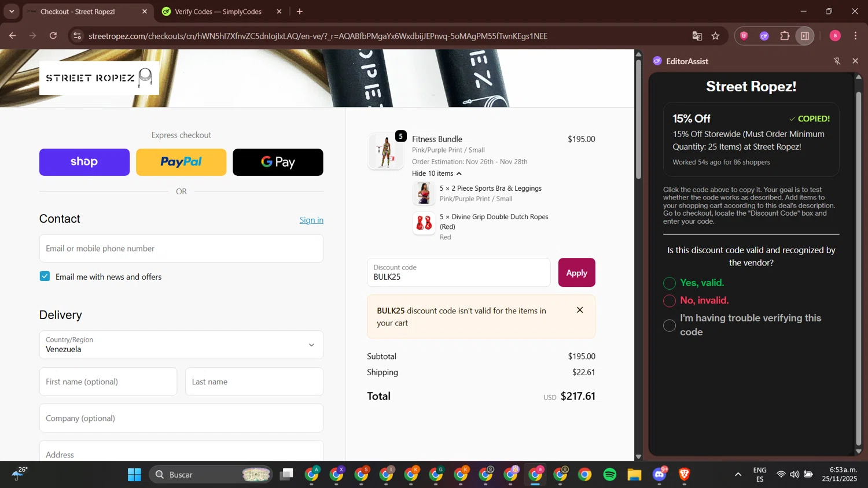Viewport: 868px width, 488px height.
Task: Unpin the EditorAssist side panel
Action: [x=837, y=61]
